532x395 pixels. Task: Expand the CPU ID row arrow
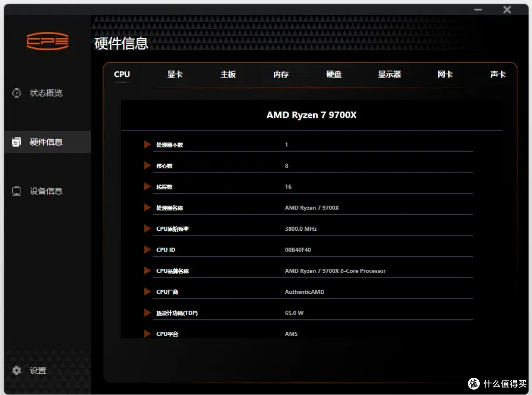(x=147, y=250)
